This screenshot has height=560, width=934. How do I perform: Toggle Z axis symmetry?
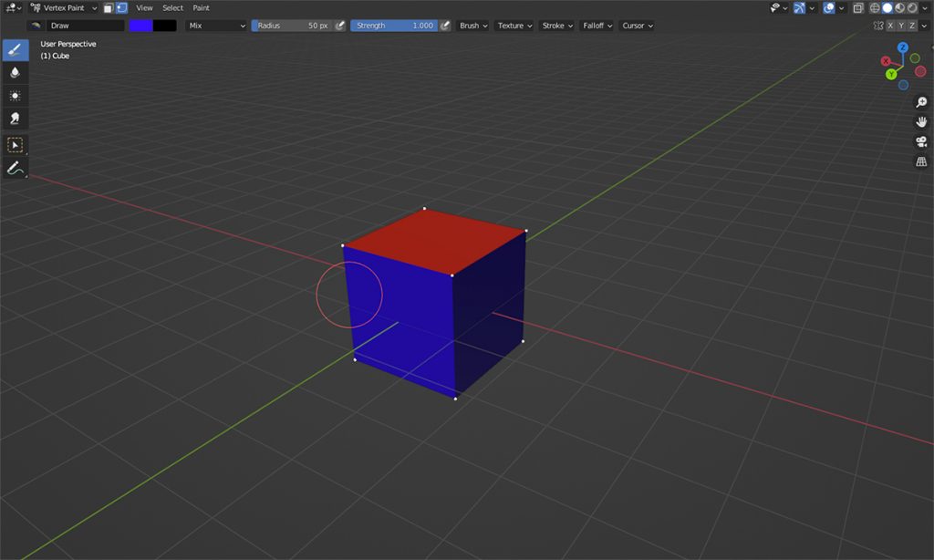point(912,26)
